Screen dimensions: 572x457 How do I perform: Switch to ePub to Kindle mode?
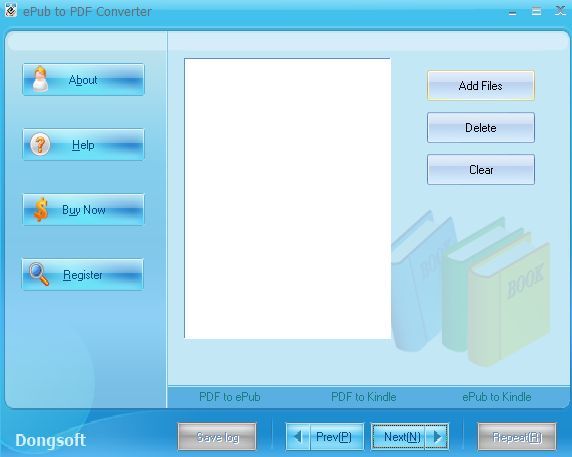coord(497,396)
